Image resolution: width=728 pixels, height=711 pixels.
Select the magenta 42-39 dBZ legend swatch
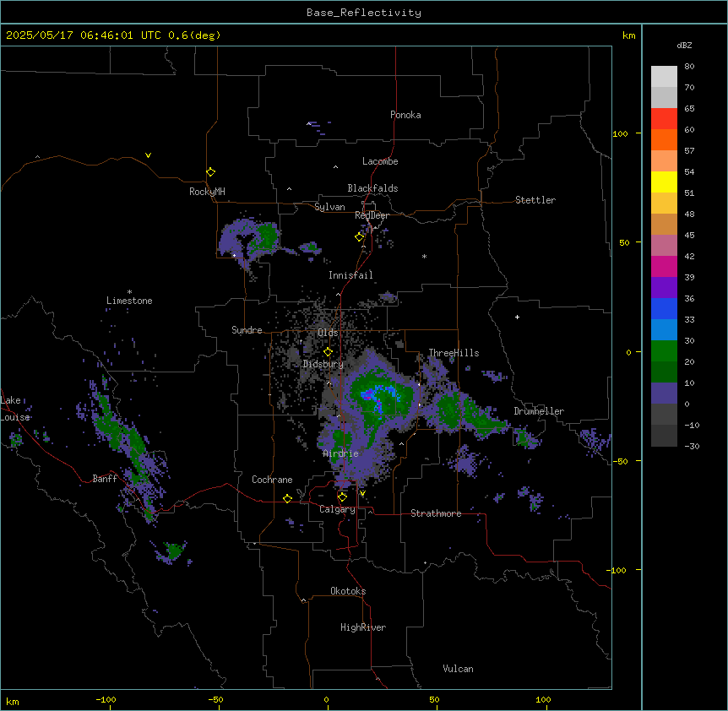click(x=664, y=267)
